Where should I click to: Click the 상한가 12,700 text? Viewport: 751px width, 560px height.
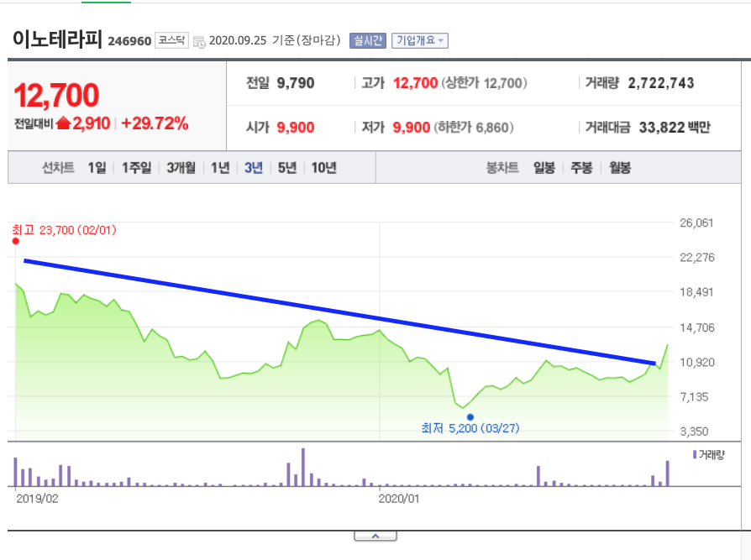tap(484, 83)
